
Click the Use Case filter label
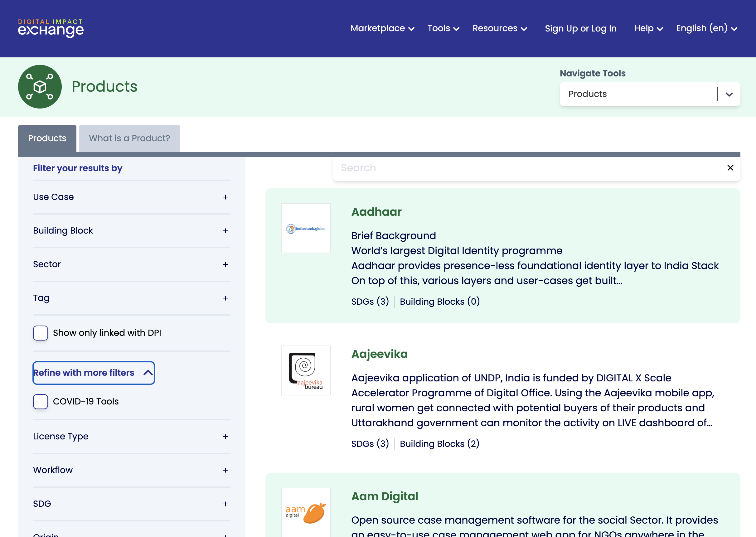pyautogui.click(x=53, y=197)
